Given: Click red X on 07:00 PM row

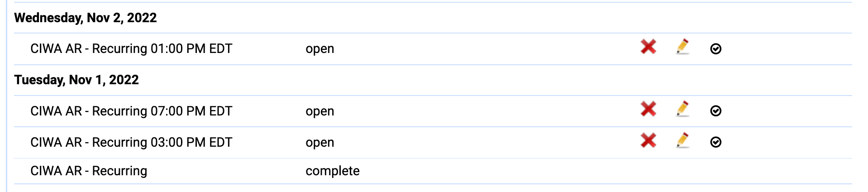Looking at the screenshot, I should (648, 109).
